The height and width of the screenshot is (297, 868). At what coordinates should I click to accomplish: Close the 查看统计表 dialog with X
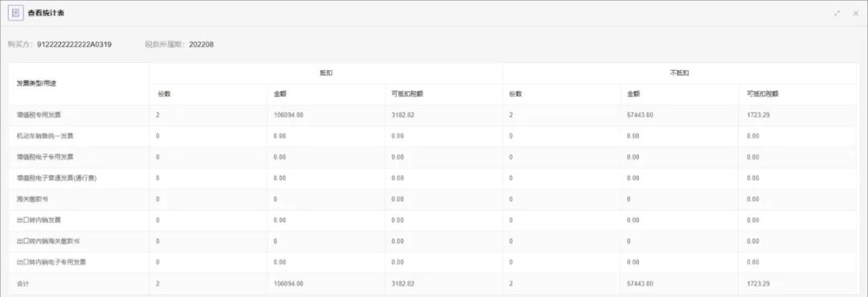(x=855, y=13)
